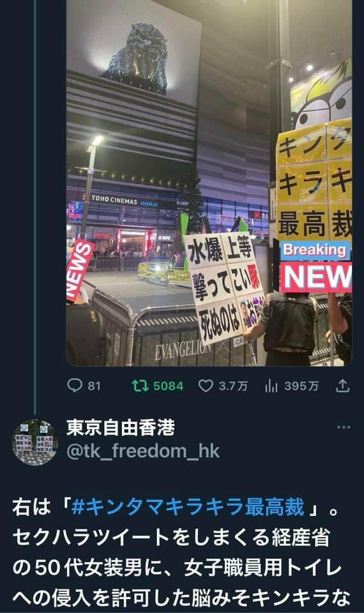Image resolution: width=364 pixels, height=613 pixels.
Task: Open the 東京自由香港 profile avatar
Action: point(34,442)
